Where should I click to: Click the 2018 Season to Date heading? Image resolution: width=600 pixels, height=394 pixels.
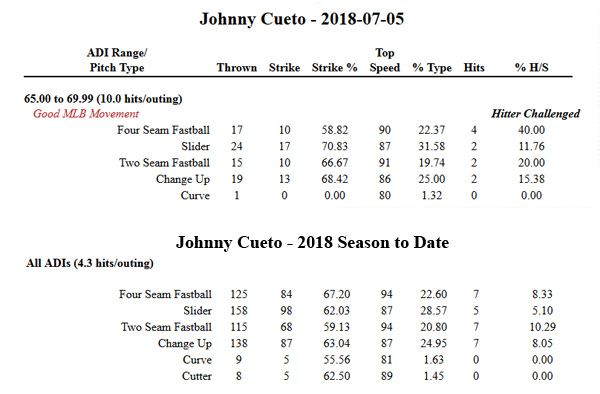(312, 242)
